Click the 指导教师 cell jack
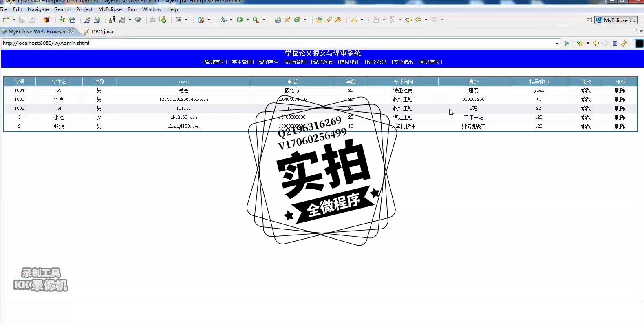 (x=539, y=90)
